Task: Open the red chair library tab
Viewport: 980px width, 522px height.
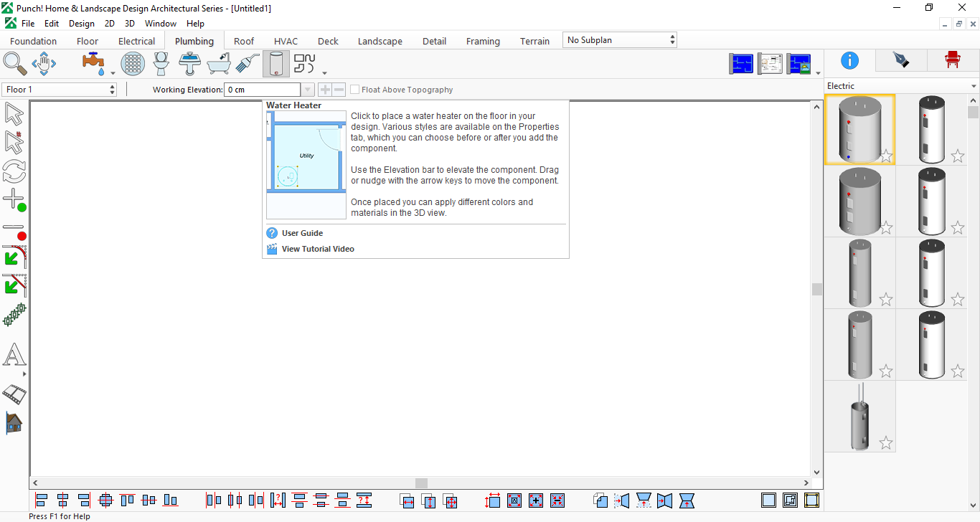Action: [x=953, y=60]
